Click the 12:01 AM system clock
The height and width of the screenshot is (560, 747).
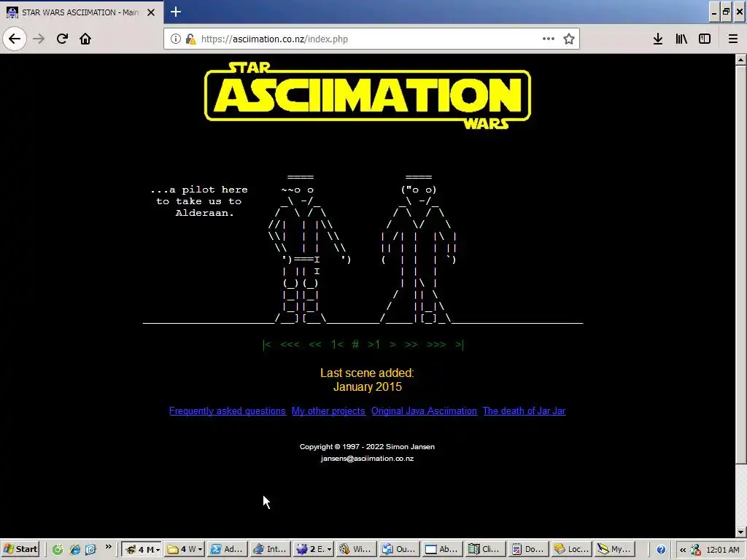(723, 550)
